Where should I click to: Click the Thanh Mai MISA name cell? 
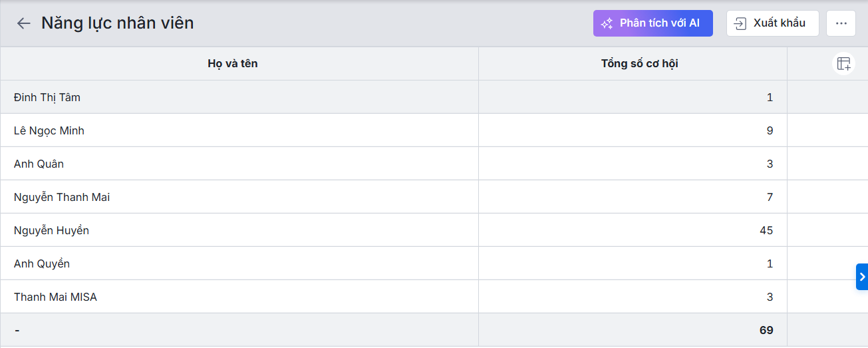tap(55, 297)
